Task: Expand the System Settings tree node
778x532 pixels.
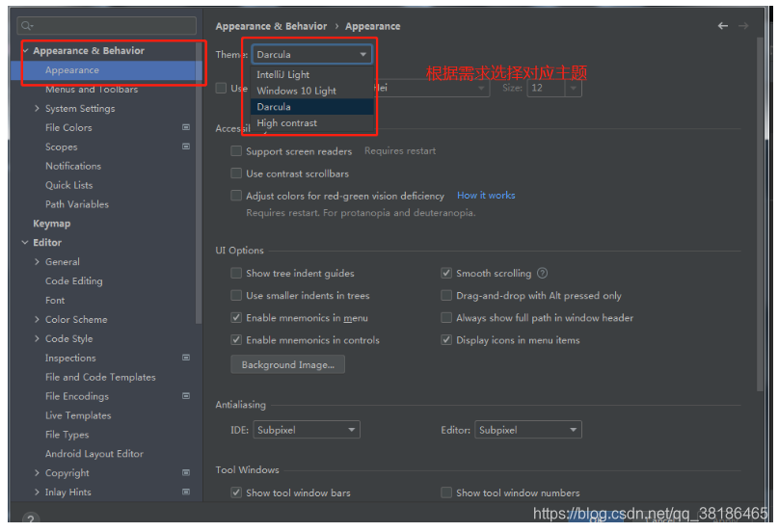Action: (x=37, y=108)
